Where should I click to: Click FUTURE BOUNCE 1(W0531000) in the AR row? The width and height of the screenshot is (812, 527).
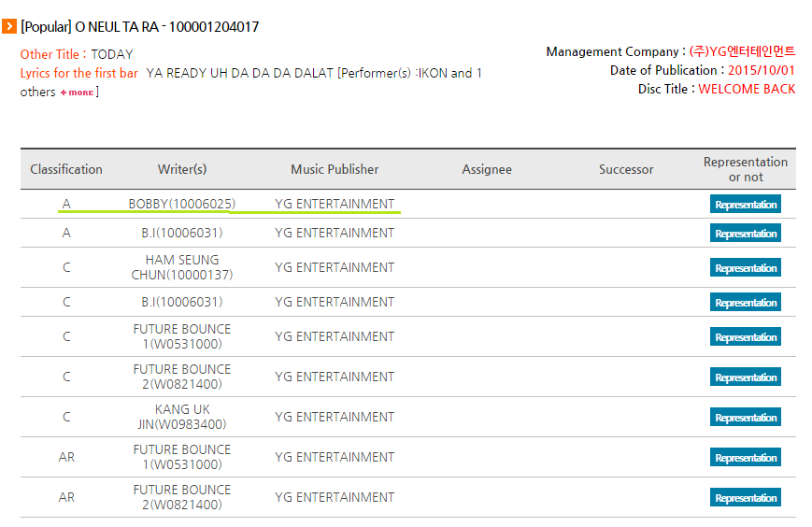(182, 457)
